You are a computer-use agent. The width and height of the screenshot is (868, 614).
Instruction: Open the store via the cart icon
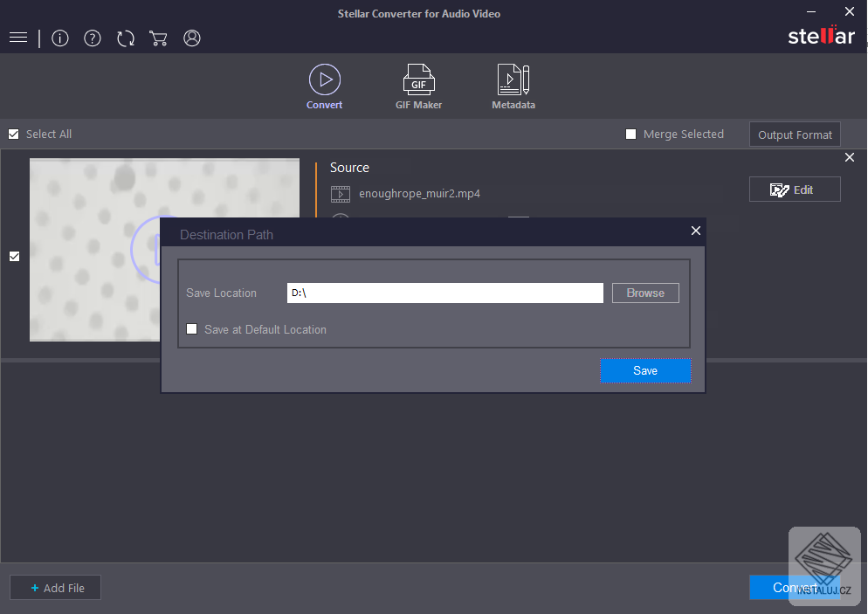point(158,38)
